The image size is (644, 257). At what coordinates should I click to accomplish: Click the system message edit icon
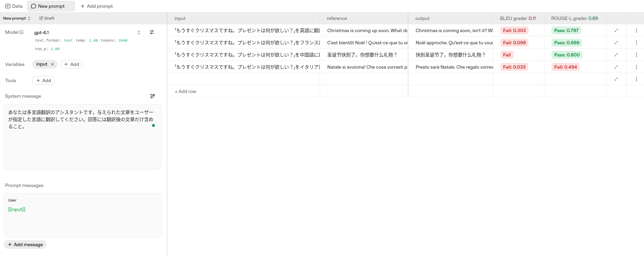click(x=152, y=96)
